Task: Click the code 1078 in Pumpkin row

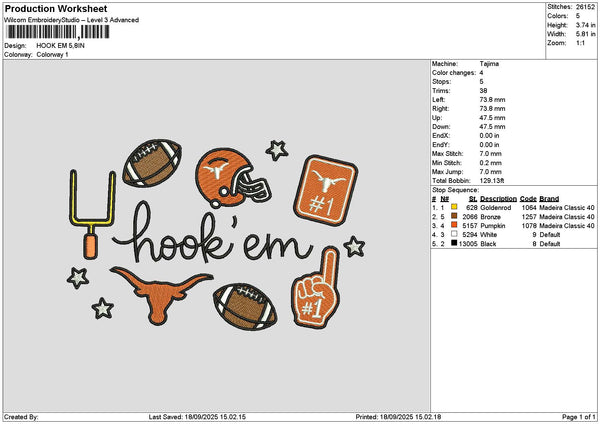Action: point(529,226)
